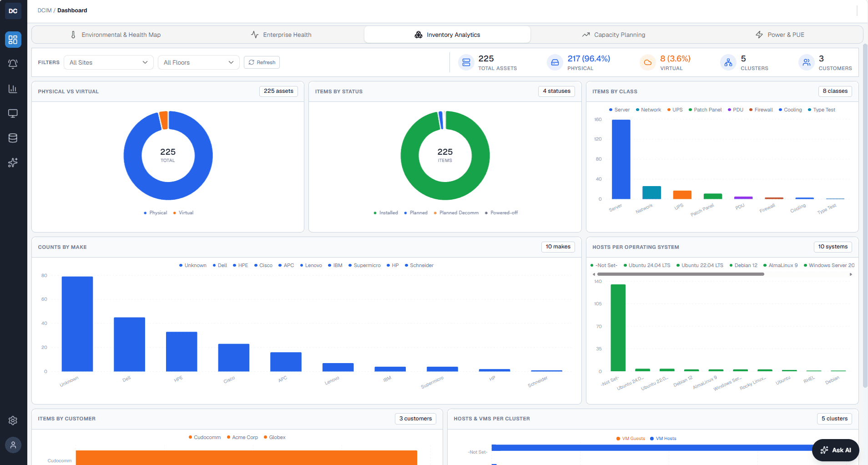868x465 pixels.
Task: Open the AI sparkles icon in sidebar
Action: 13,162
